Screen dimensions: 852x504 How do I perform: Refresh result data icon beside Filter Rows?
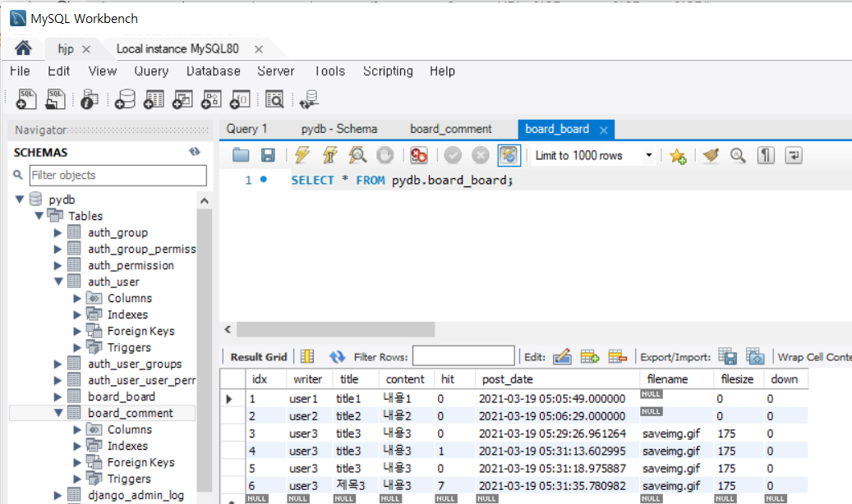337,356
